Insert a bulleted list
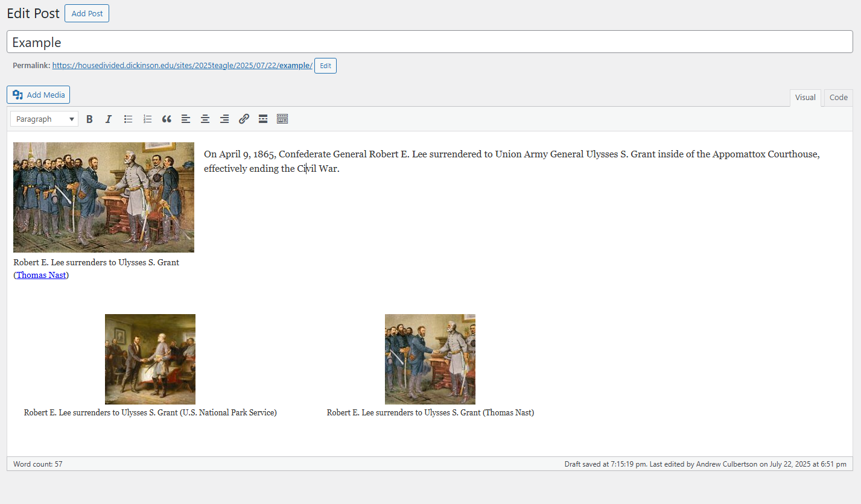This screenshot has height=504, width=861. point(128,119)
